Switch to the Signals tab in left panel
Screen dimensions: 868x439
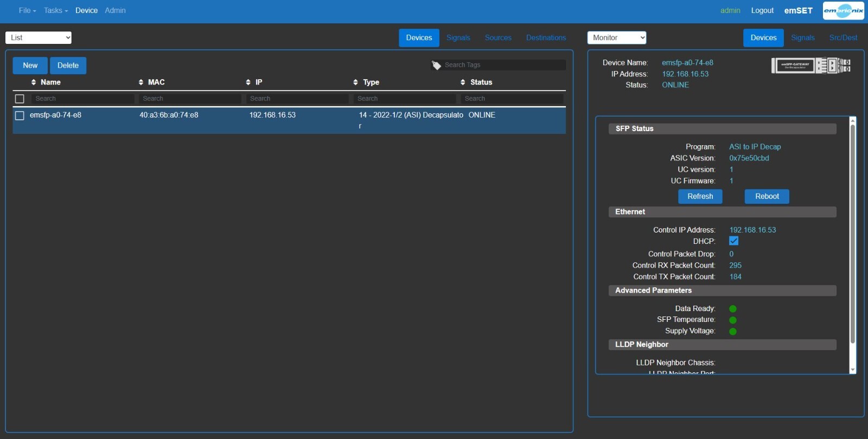458,38
